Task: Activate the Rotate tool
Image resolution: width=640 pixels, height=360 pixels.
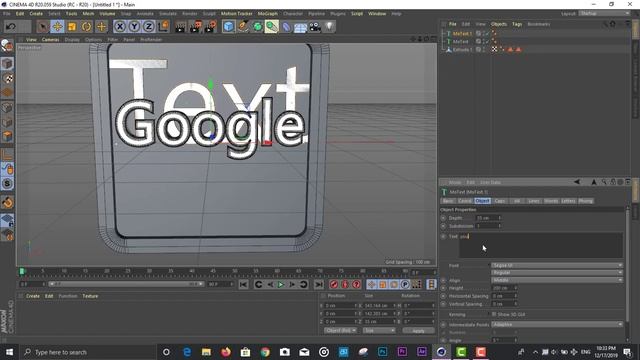Action: [87, 27]
